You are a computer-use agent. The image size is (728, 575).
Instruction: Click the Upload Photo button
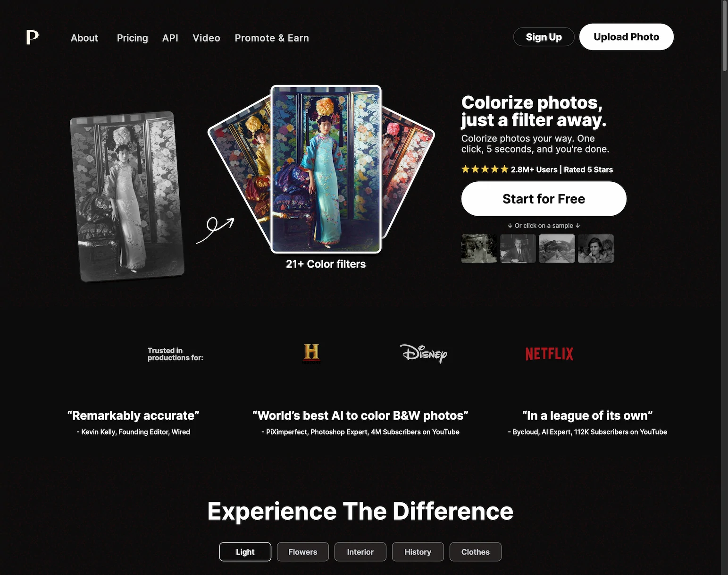tap(627, 37)
